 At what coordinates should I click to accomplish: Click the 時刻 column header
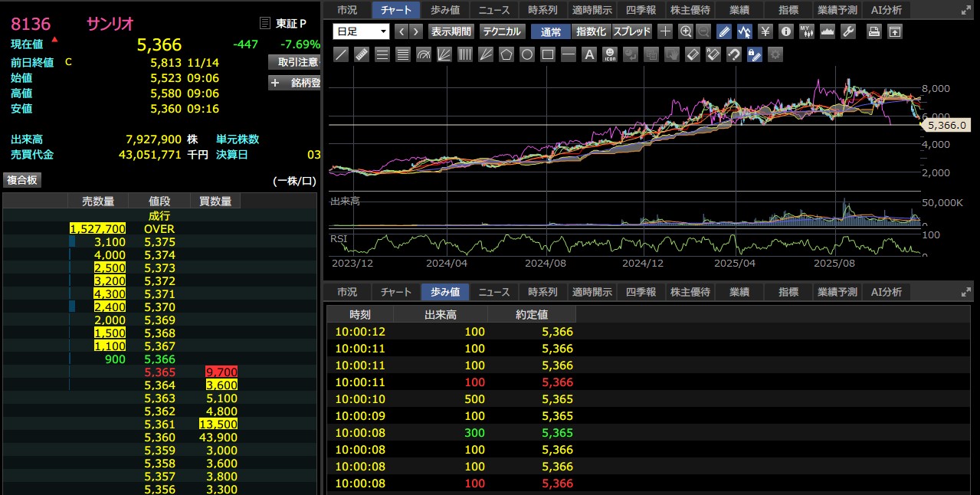pos(360,314)
